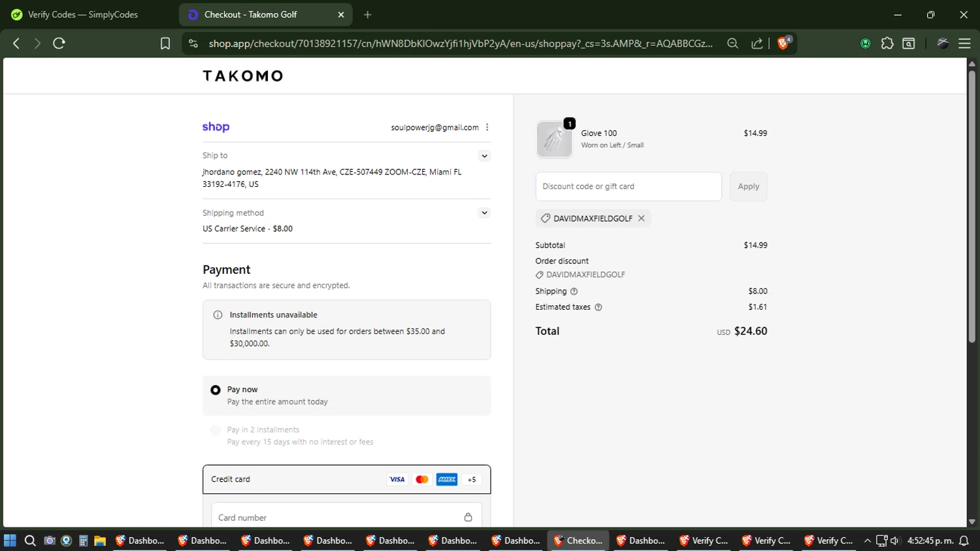Open the Windows Start menu
Screen dimensions: 980x551
pos(10,541)
